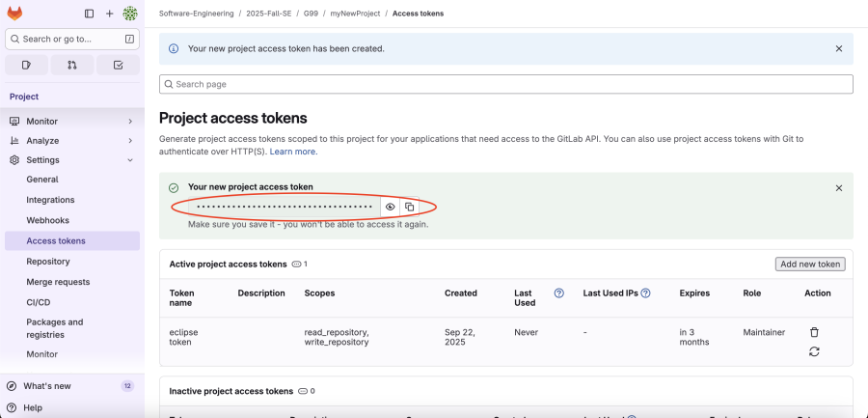Go to Repository settings
This screenshot has height=418, width=868.
pyautogui.click(x=48, y=262)
